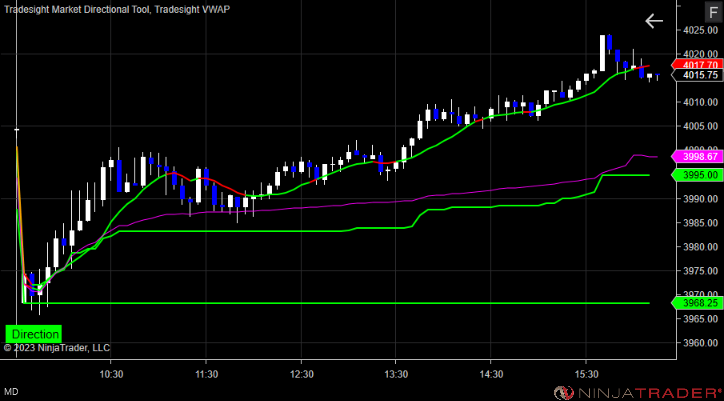Click the 3980.00 price axis label

click(702, 247)
